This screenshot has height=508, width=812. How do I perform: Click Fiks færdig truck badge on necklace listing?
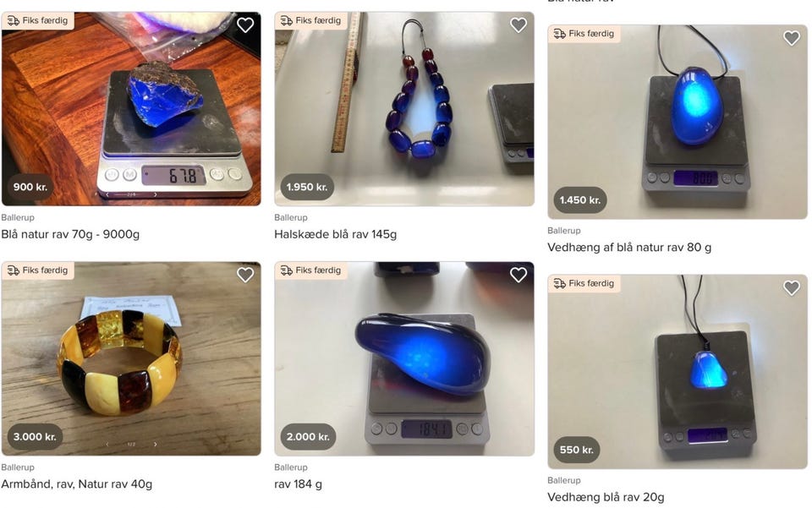[x=310, y=20]
